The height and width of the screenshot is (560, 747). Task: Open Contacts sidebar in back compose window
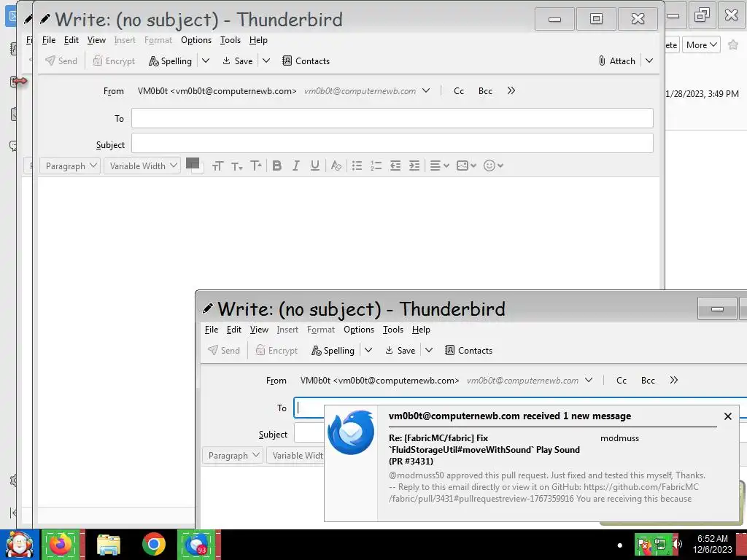[306, 61]
